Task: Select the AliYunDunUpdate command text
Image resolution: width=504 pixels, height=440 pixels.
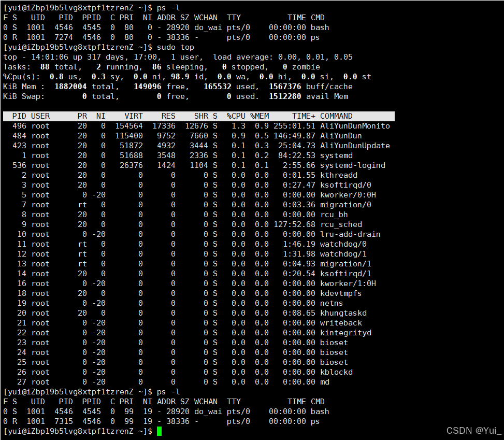Action: pos(355,146)
